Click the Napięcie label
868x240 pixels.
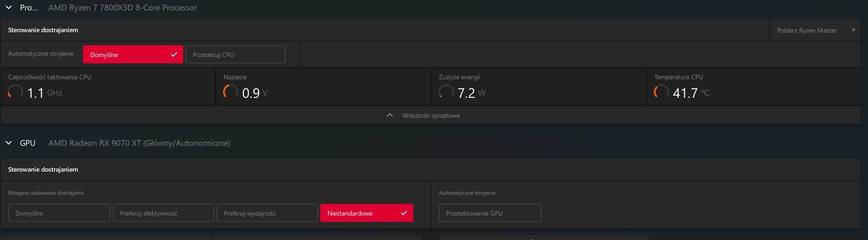pyautogui.click(x=235, y=77)
